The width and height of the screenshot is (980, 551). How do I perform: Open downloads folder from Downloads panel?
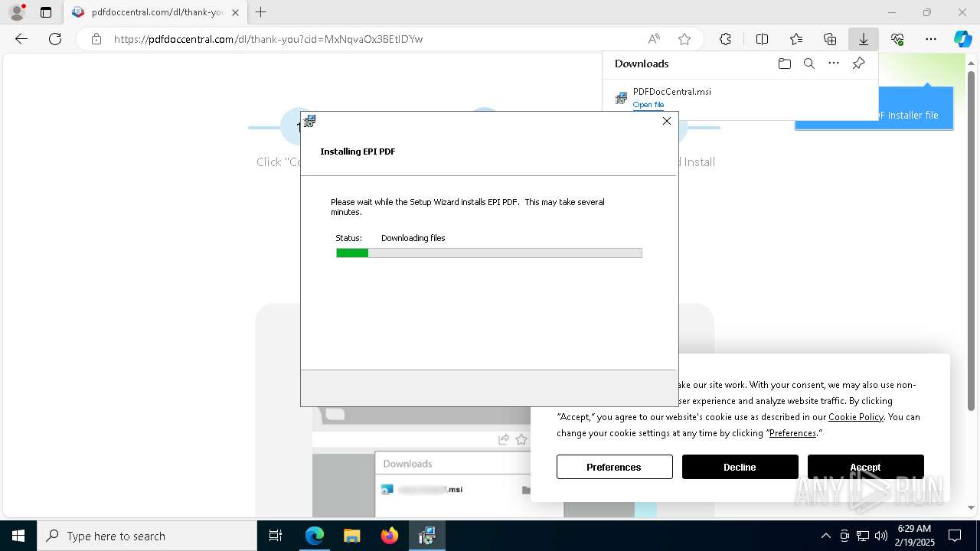tap(785, 64)
